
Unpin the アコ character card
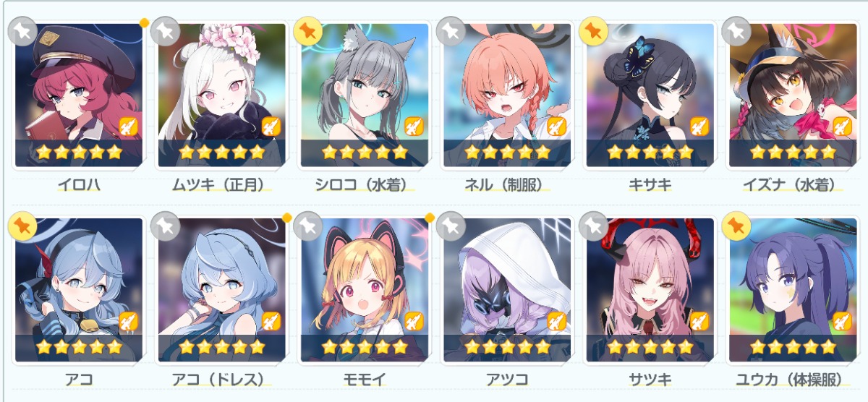pos(22,226)
